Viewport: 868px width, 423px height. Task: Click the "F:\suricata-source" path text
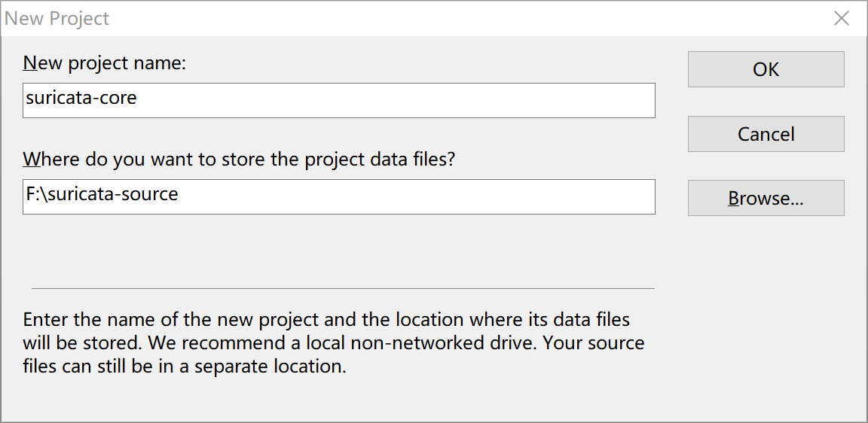[x=102, y=194]
